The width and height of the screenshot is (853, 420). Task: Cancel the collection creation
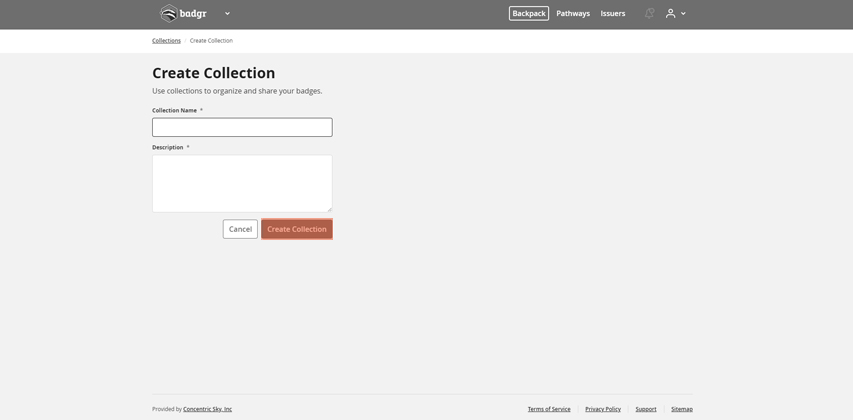pos(240,229)
